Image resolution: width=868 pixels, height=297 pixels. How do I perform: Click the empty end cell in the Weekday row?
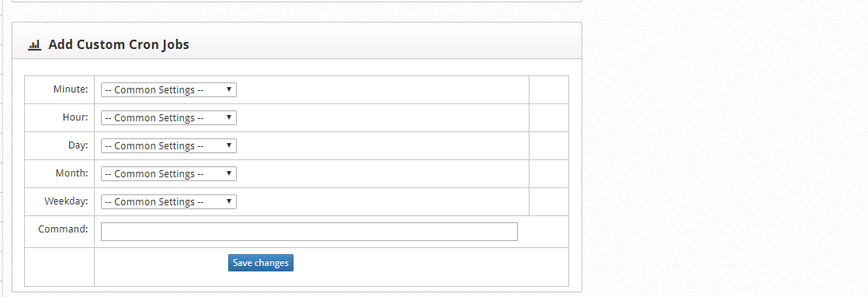click(549, 201)
